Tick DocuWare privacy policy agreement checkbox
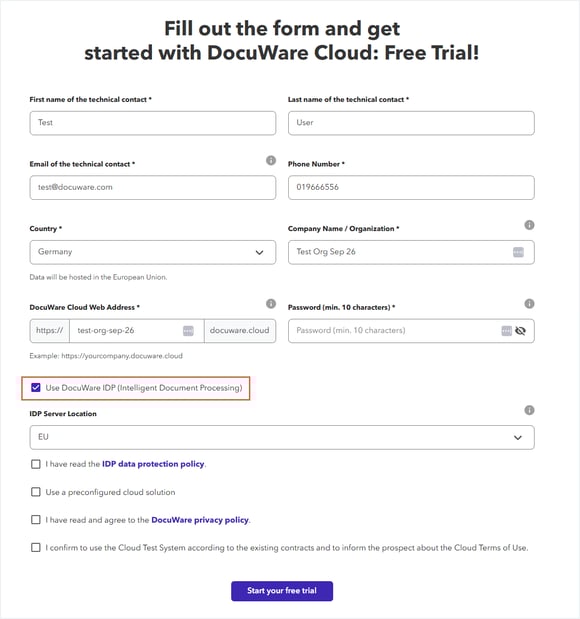The image size is (580, 619). pyautogui.click(x=36, y=520)
